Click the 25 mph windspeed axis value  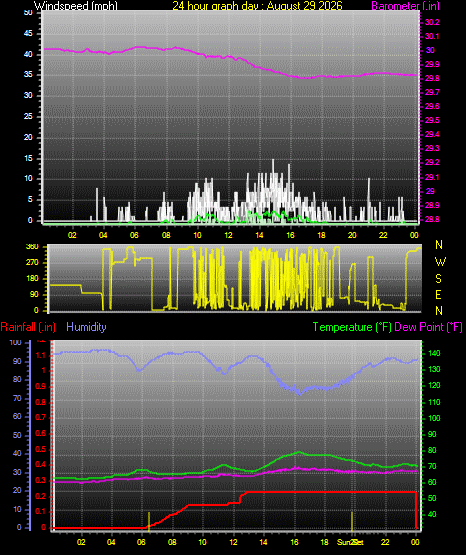(x=28, y=116)
